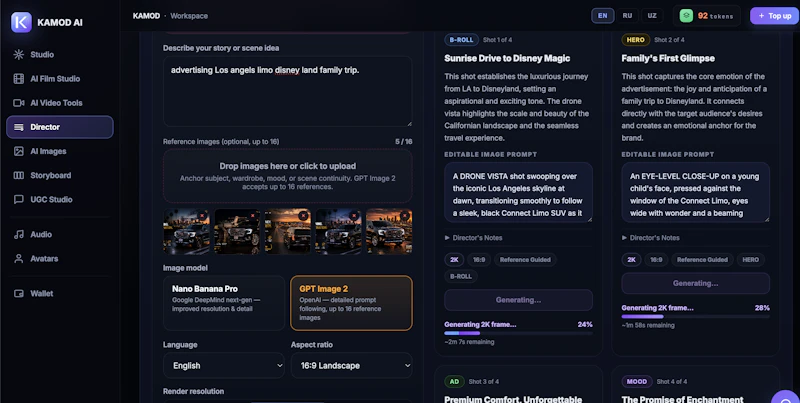Click Generating button under Family's First Glimpse
800x403 pixels.
pos(695,283)
